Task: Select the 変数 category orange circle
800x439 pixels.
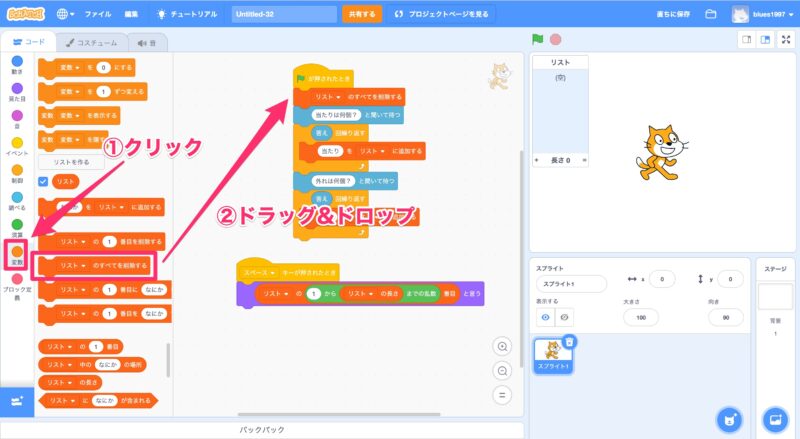Action: 17,252
